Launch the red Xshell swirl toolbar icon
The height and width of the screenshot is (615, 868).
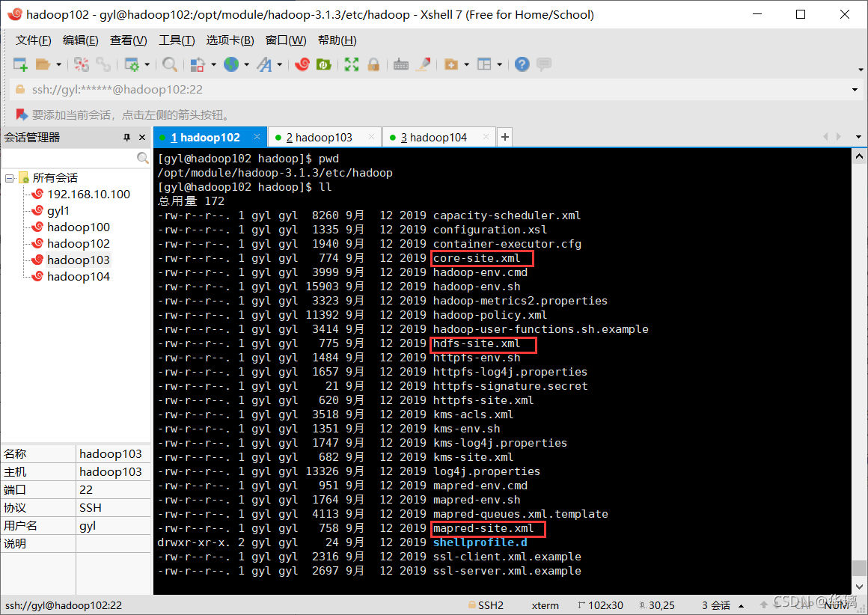(302, 64)
